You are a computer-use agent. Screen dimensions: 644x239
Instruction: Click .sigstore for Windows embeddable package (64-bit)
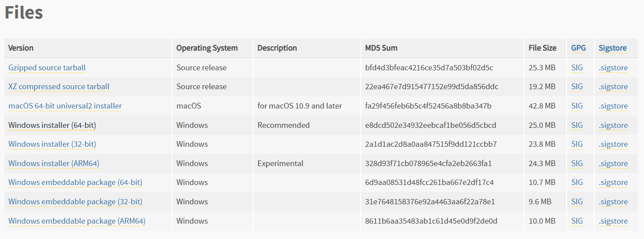[613, 182]
